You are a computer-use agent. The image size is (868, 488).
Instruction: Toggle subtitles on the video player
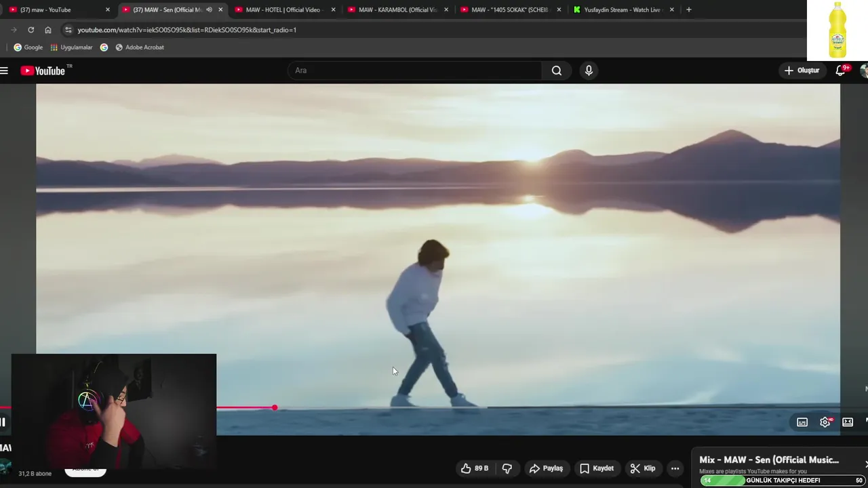point(802,422)
